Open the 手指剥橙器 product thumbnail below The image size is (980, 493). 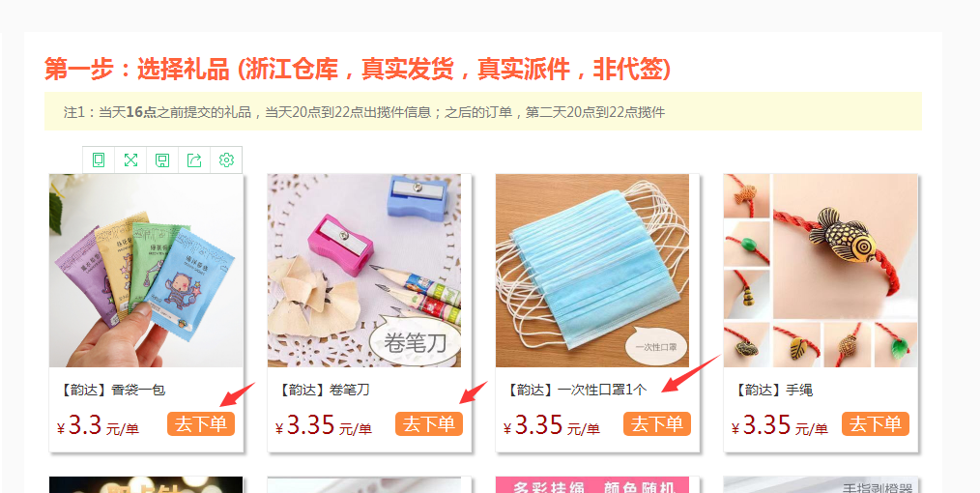coord(821,485)
